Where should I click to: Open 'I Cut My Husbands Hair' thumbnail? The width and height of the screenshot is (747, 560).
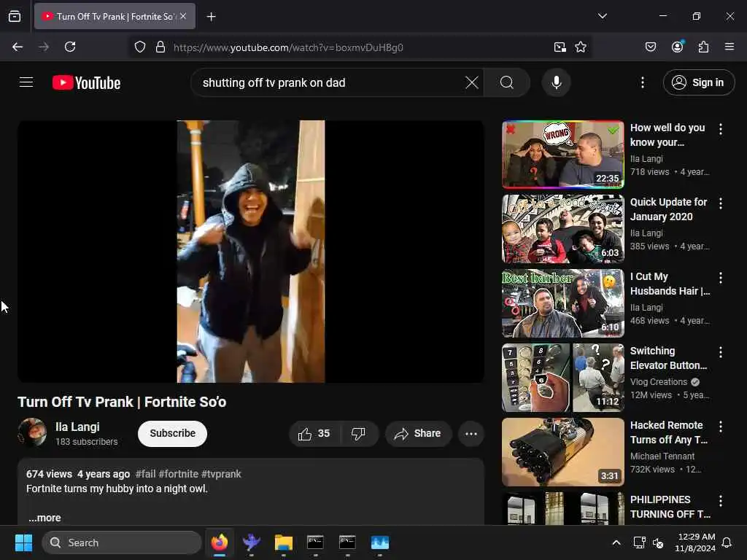pos(562,303)
